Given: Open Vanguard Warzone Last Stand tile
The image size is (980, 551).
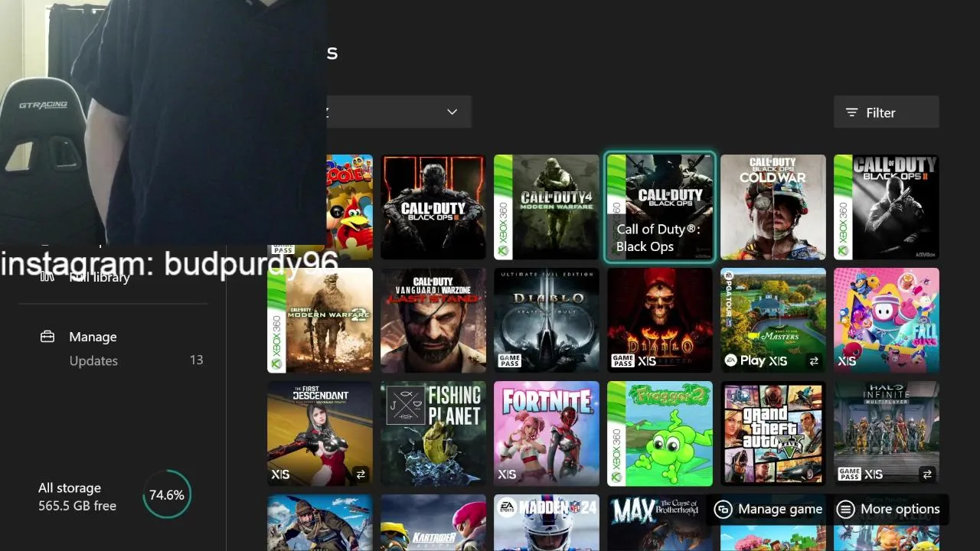Looking at the screenshot, I should pos(433,320).
